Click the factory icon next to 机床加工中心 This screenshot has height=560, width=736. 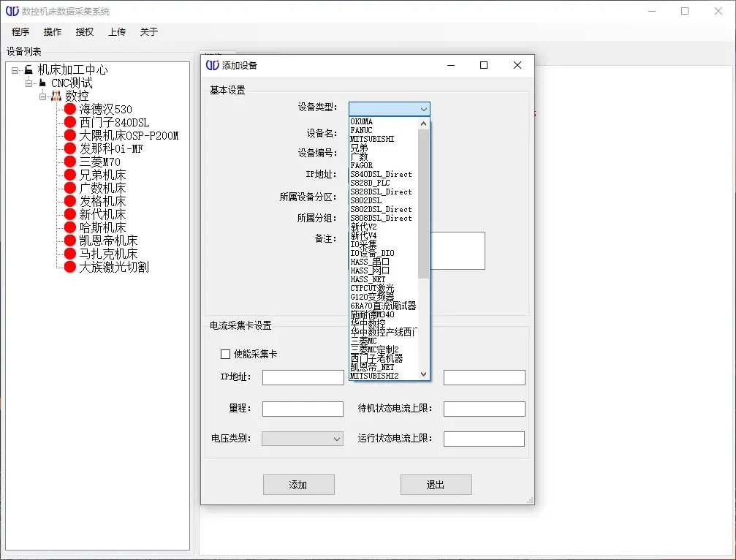coord(29,69)
